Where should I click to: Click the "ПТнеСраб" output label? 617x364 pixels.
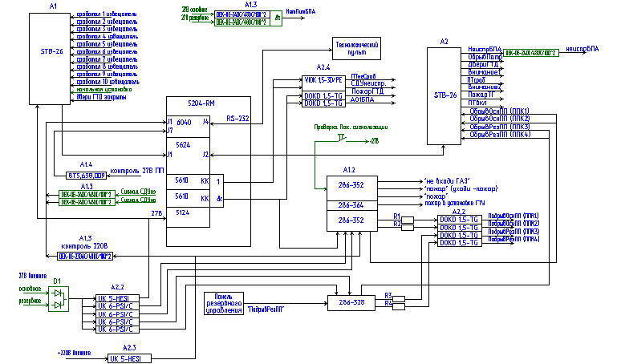363,76
